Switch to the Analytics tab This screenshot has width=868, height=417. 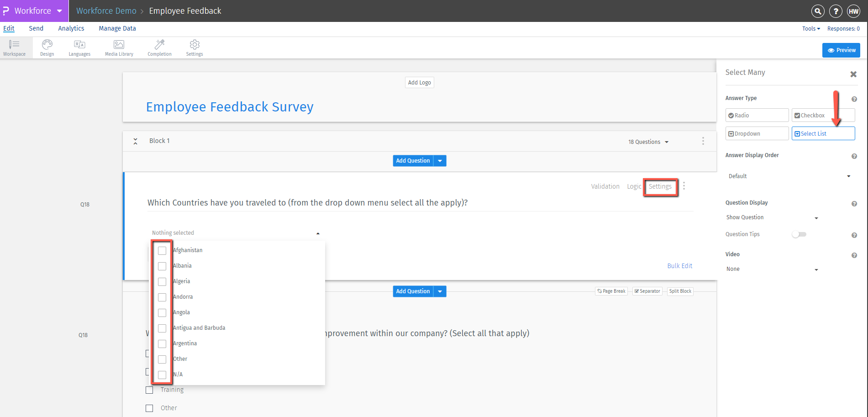[x=71, y=28]
